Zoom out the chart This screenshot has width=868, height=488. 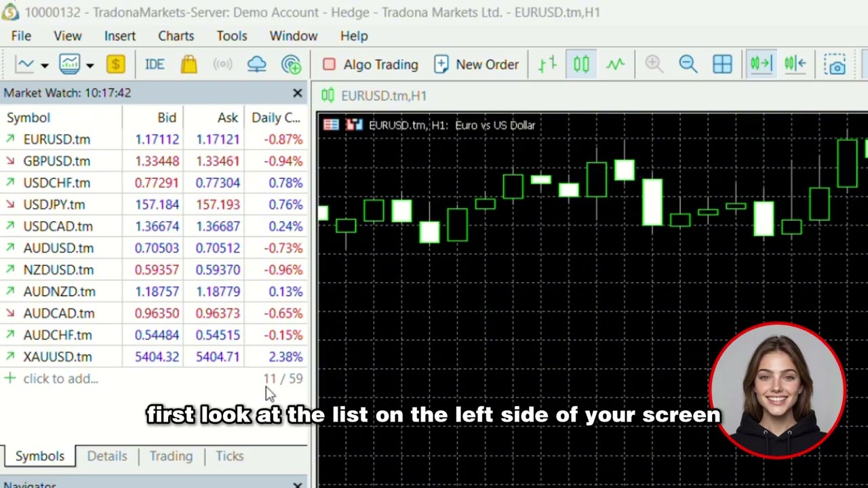click(x=688, y=64)
